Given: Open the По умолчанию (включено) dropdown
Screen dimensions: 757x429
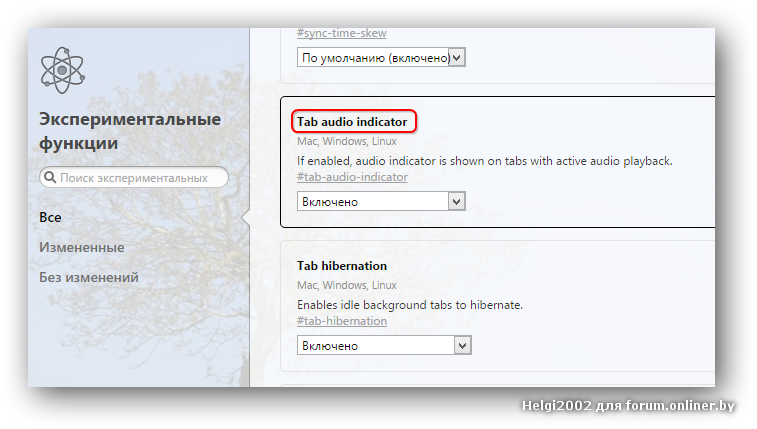Looking at the screenshot, I should click(x=381, y=57).
